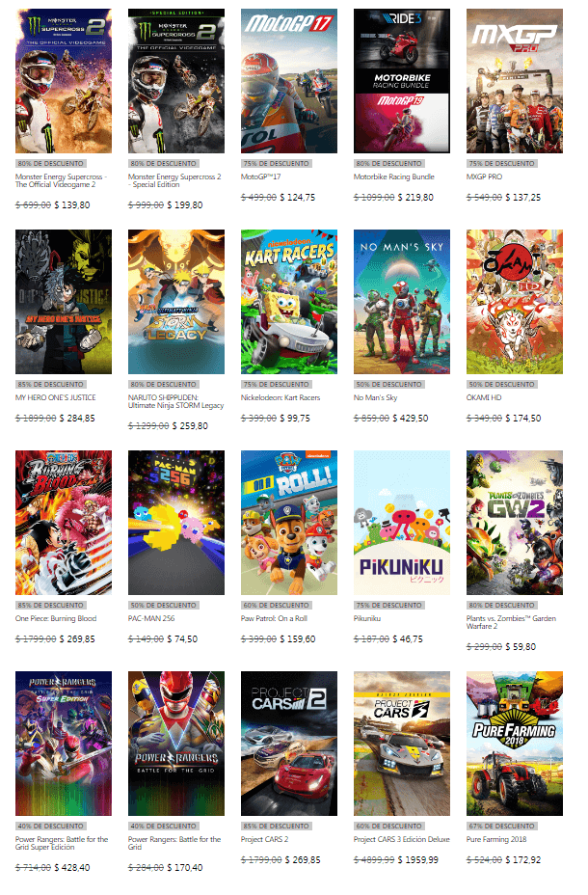
Task: Open the MXGP PRO cover art
Action: [515, 80]
